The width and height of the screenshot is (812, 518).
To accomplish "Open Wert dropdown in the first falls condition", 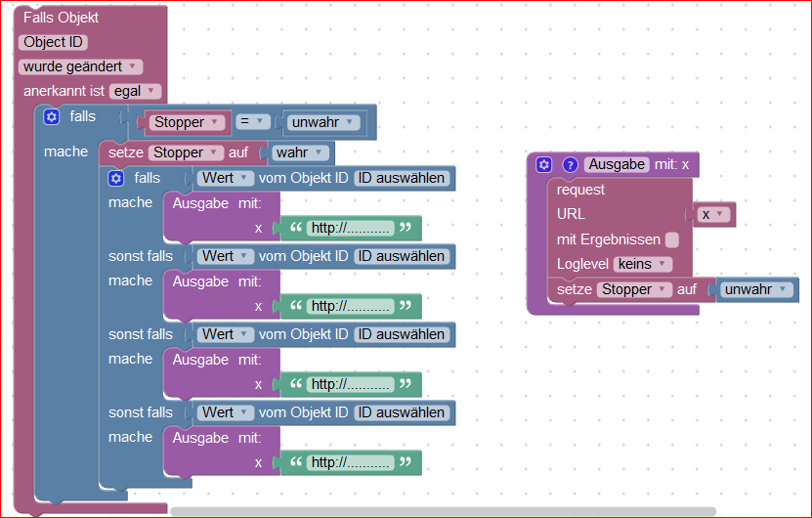I will (x=226, y=178).
